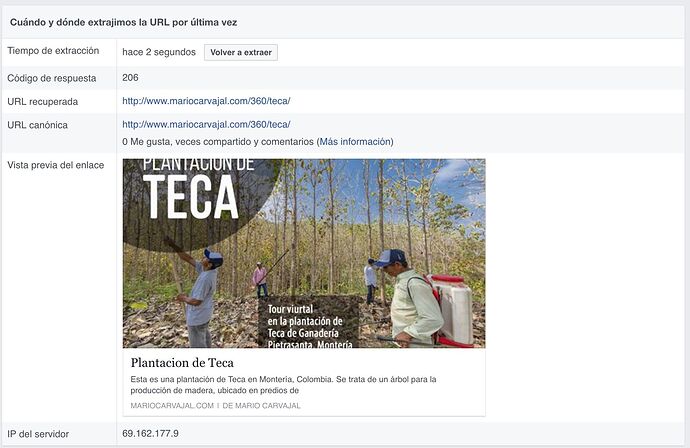This screenshot has height=448, width=690.
Task: Click the Código de respuesta label
Action: point(51,78)
